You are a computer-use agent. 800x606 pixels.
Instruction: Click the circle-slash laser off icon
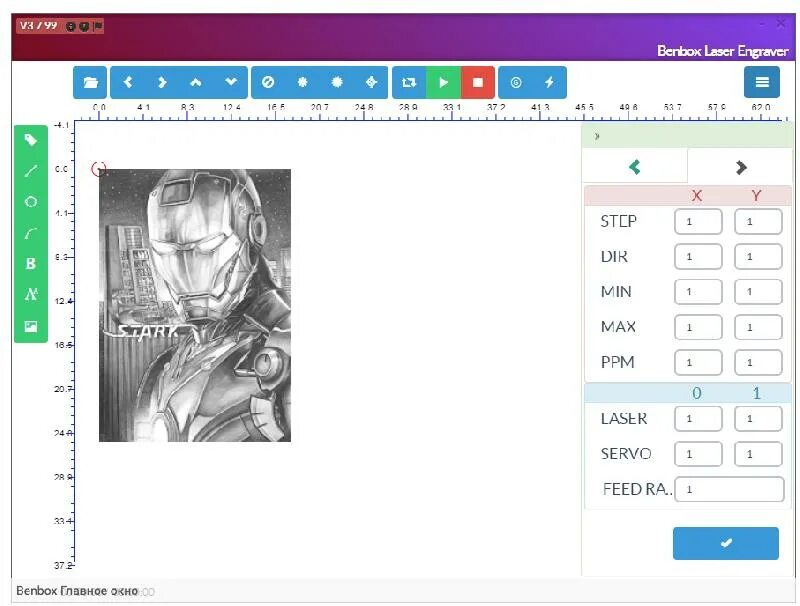tap(268, 82)
